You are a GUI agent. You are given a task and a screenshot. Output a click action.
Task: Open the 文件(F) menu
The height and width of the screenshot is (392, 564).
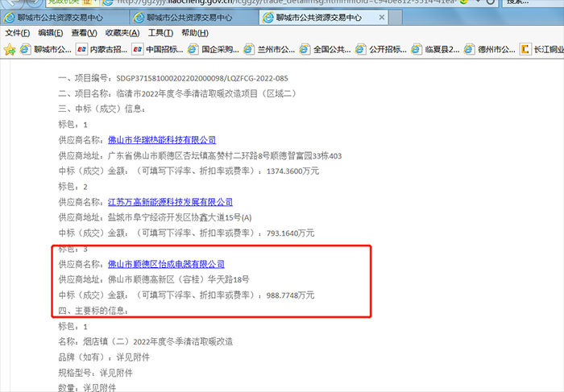pyautogui.click(x=17, y=33)
